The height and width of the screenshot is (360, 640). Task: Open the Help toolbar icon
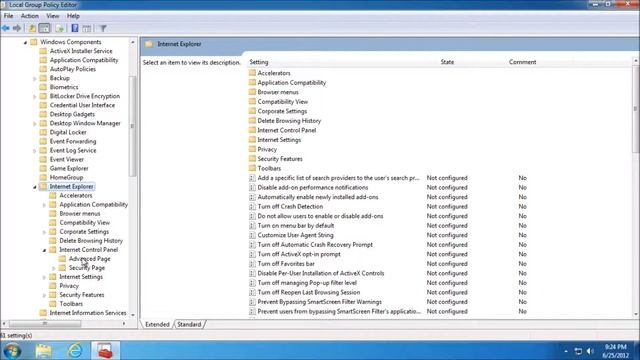click(75, 28)
